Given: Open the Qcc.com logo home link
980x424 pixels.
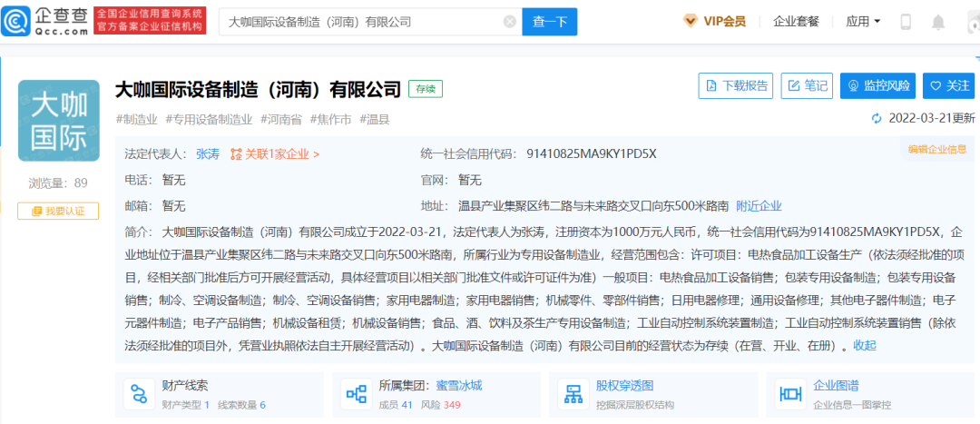Looking at the screenshot, I should coord(44,21).
